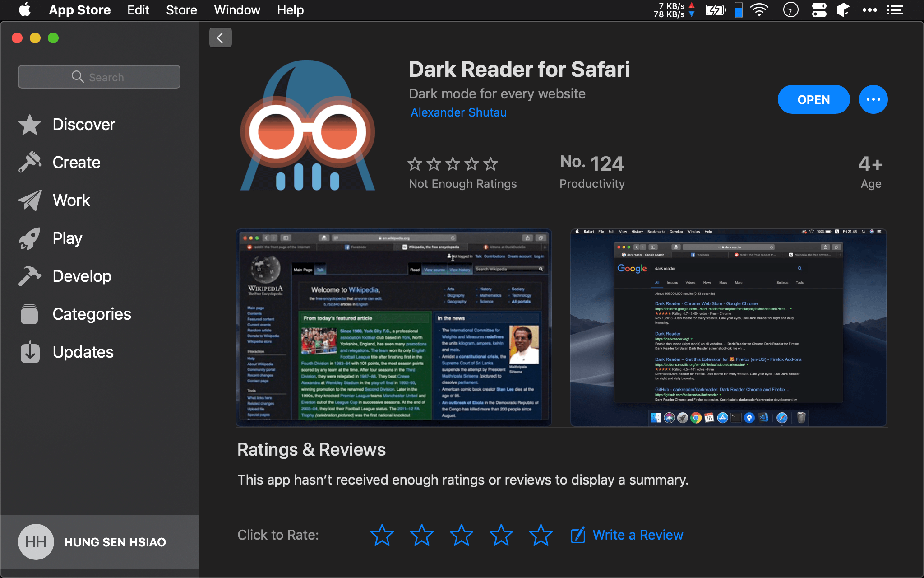The width and height of the screenshot is (924, 578).
Task: Open the Window menu
Action: pyautogui.click(x=237, y=10)
